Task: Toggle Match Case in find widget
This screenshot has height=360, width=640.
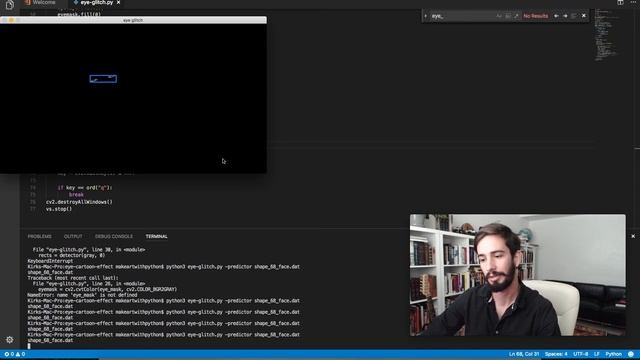Action: tap(499, 16)
